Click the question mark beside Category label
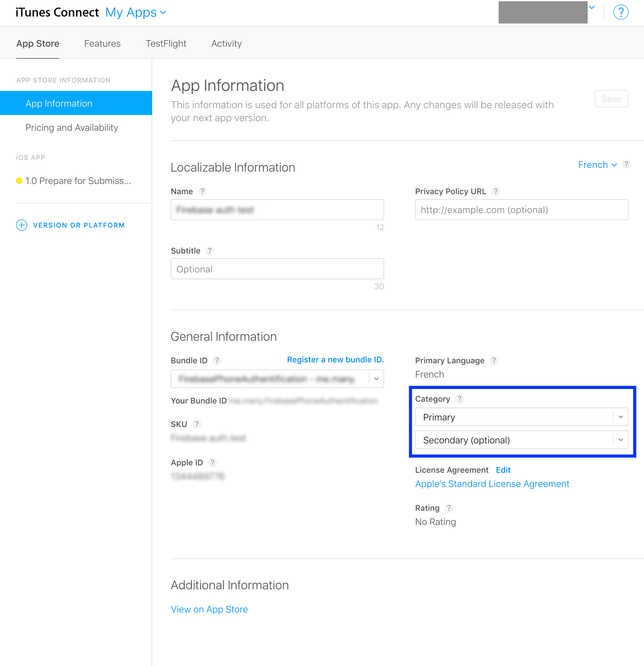 (459, 399)
